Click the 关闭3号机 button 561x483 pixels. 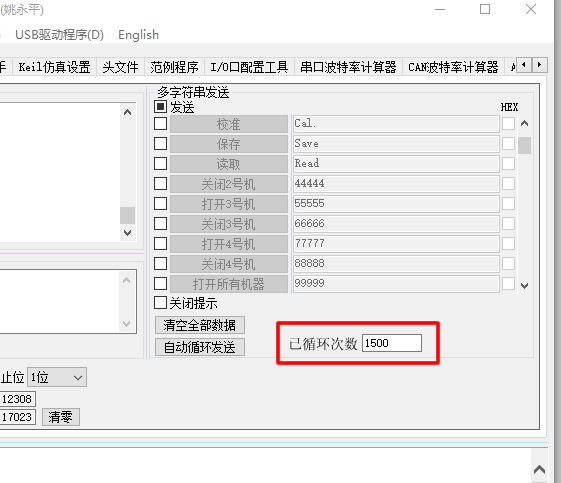coord(229,224)
